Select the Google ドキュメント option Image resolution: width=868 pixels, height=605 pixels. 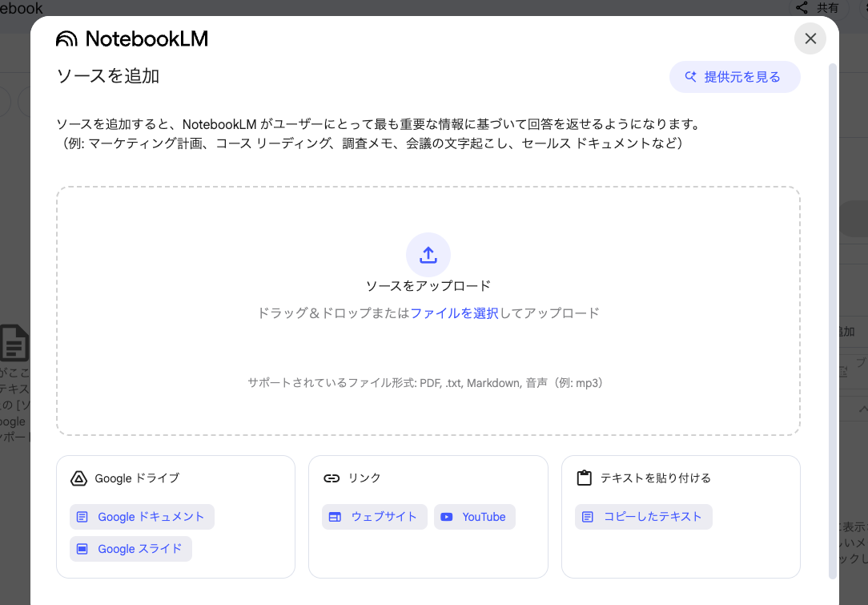(142, 517)
